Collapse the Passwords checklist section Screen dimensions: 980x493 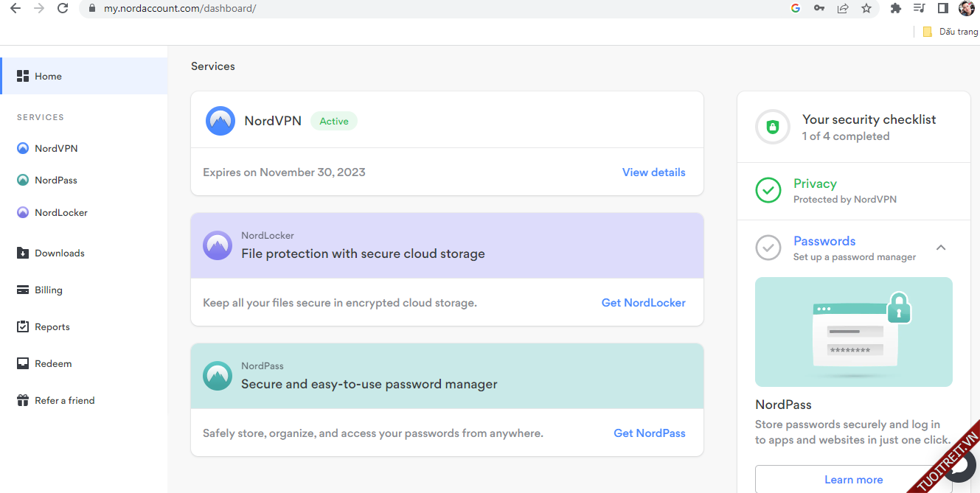coord(941,248)
